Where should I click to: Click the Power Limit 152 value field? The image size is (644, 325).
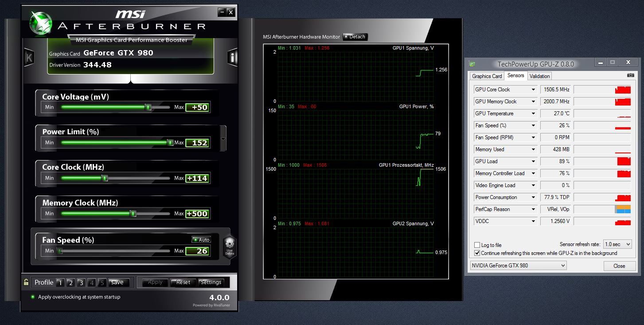[197, 143]
